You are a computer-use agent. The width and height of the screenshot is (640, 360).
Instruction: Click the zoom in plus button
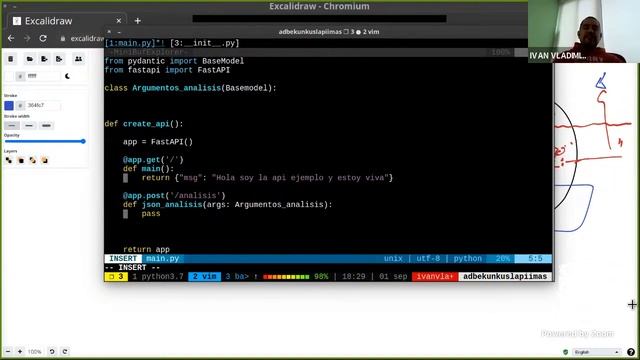pyautogui.click(x=20, y=351)
